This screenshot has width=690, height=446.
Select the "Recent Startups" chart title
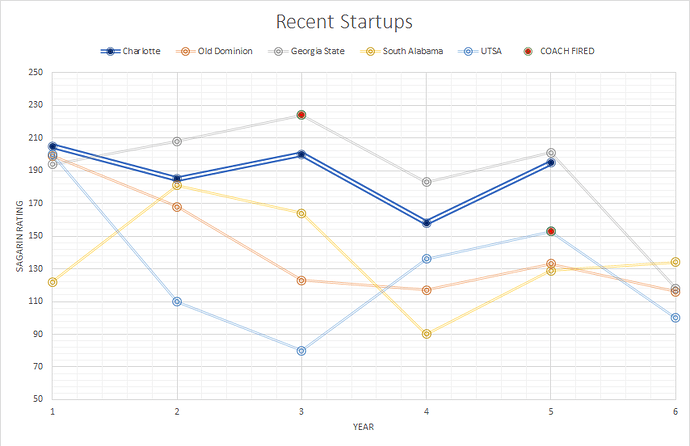pyautogui.click(x=344, y=22)
